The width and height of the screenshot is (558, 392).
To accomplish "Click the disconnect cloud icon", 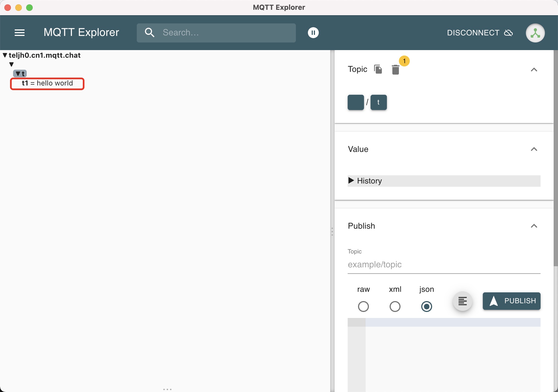I will (x=508, y=33).
